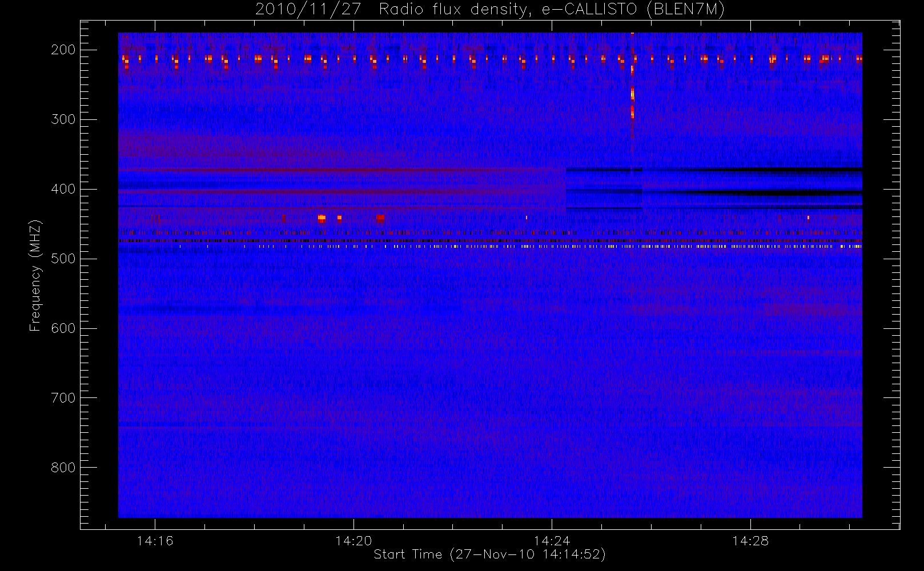Click the 800 frequency tick label
Image resolution: width=924 pixels, height=571 pixels.
coord(63,468)
